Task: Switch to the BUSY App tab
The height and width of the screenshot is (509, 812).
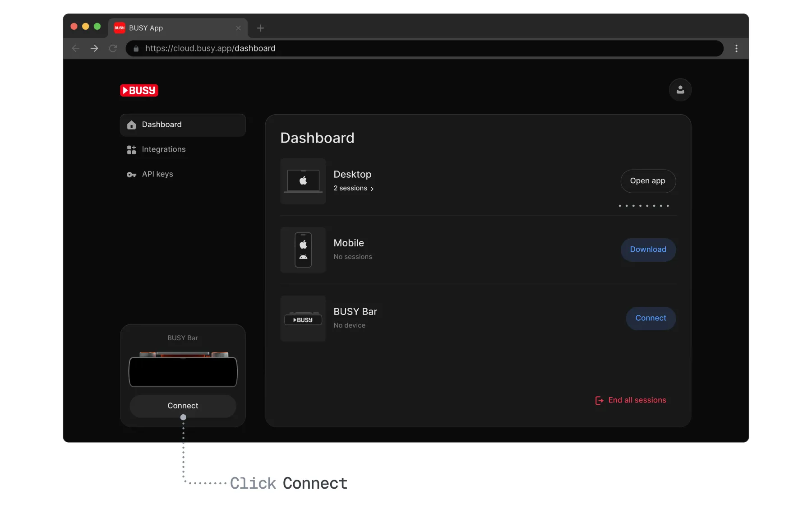Action: [178, 28]
